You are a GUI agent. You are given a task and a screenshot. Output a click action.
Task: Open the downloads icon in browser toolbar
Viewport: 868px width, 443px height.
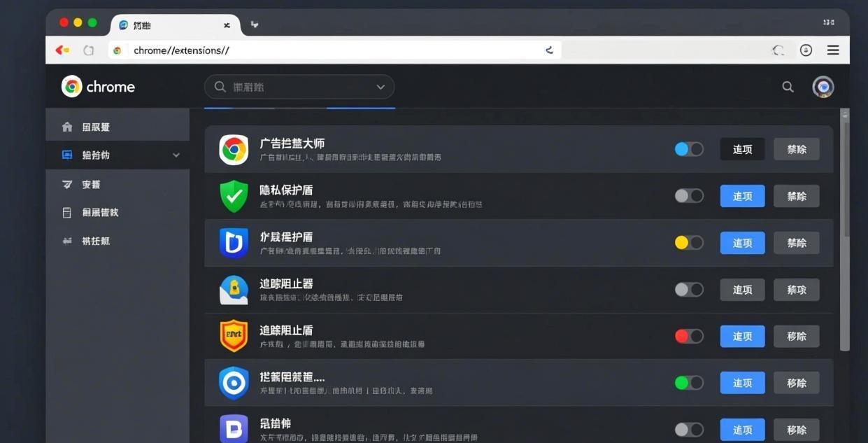tap(806, 50)
